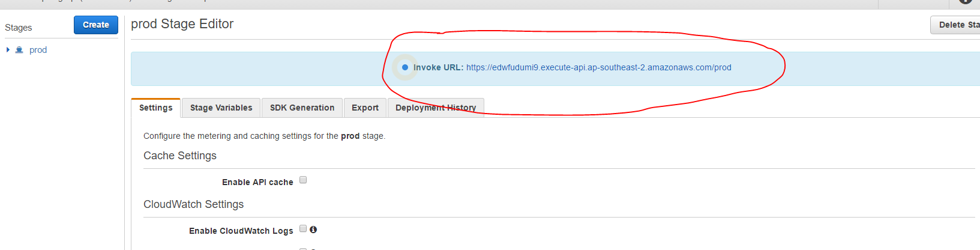Screen dimensions: 980x250
Task: Open the prod stage link
Action: (38, 50)
